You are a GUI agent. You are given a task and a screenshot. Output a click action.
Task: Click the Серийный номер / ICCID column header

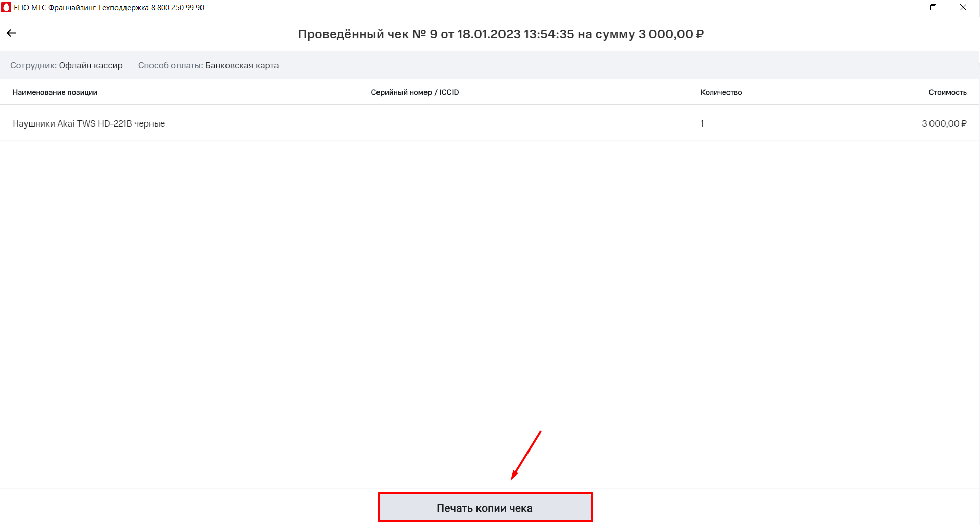tap(415, 92)
